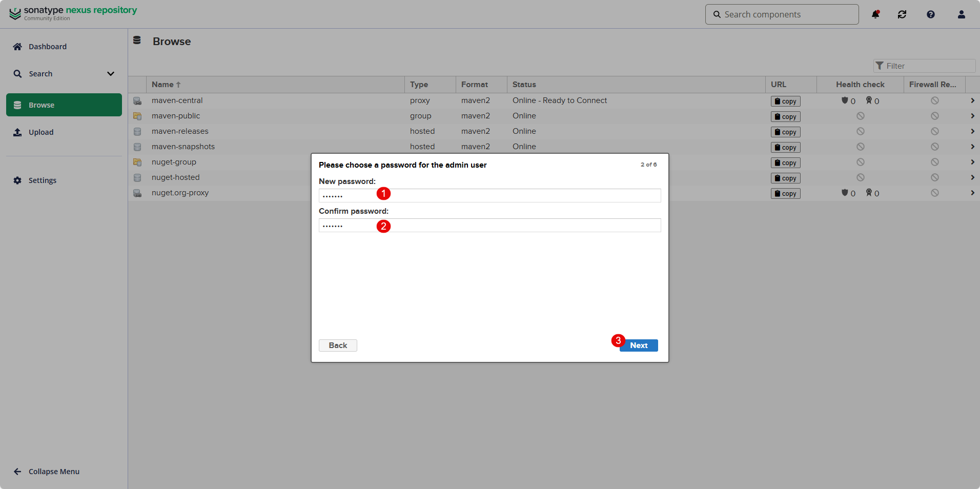Click the maven-central health check shield icon
The height and width of the screenshot is (489, 980).
[x=845, y=100]
